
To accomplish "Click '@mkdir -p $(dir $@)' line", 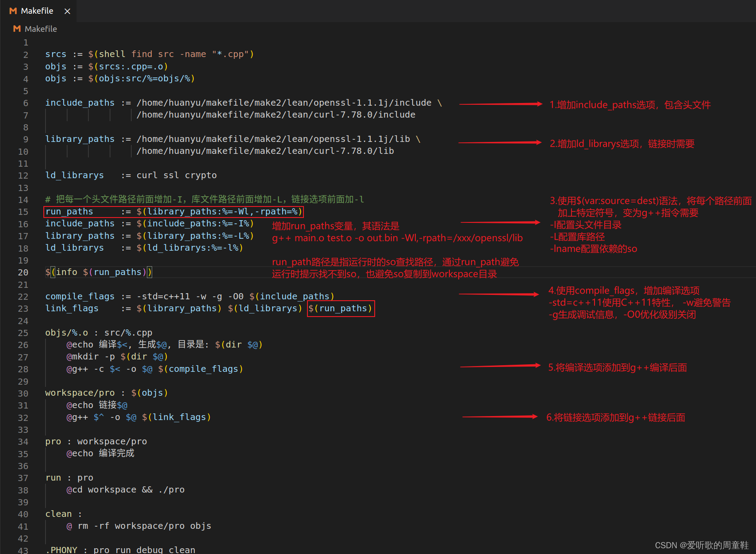I will click(x=117, y=356).
